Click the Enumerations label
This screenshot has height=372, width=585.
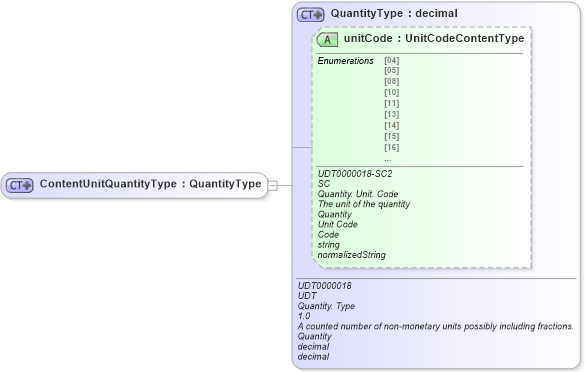(345, 61)
